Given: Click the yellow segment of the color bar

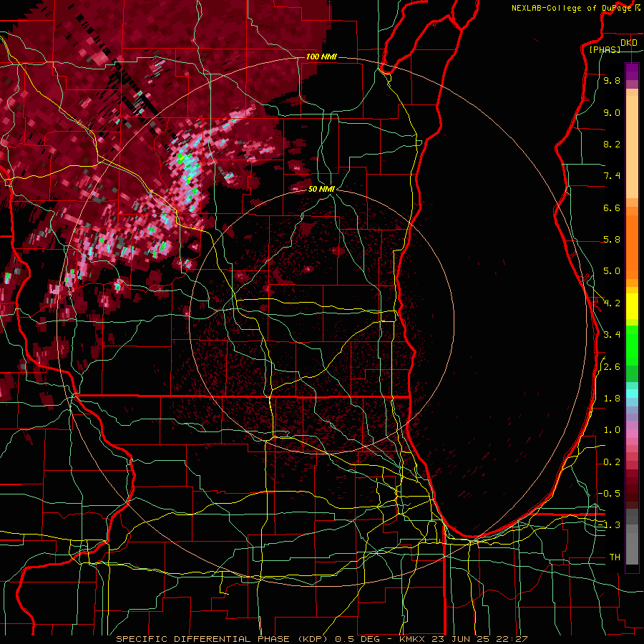Looking at the screenshot, I should (632, 306).
